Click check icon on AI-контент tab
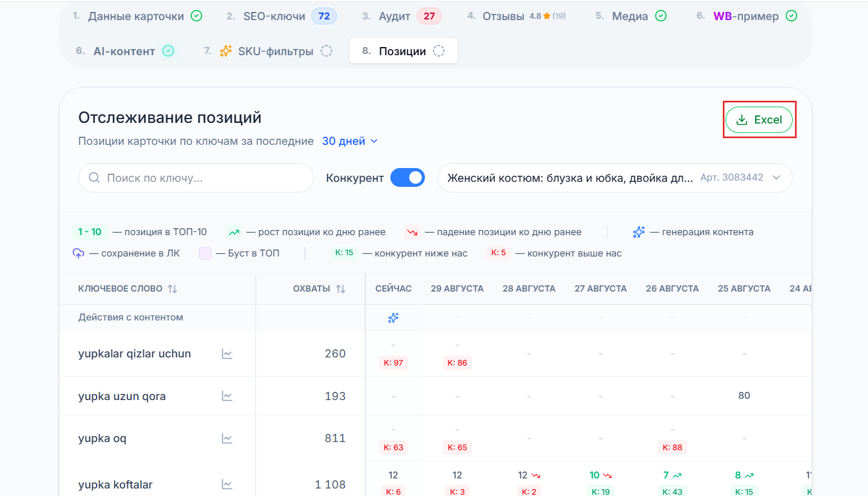Screen dimensions: 868x496 (x=168, y=51)
